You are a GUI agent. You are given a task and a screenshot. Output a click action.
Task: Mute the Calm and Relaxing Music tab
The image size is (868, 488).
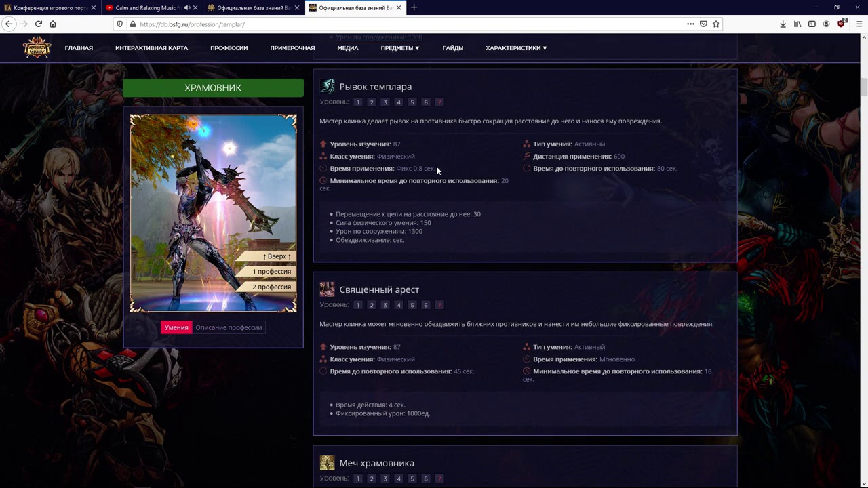click(x=187, y=7)
